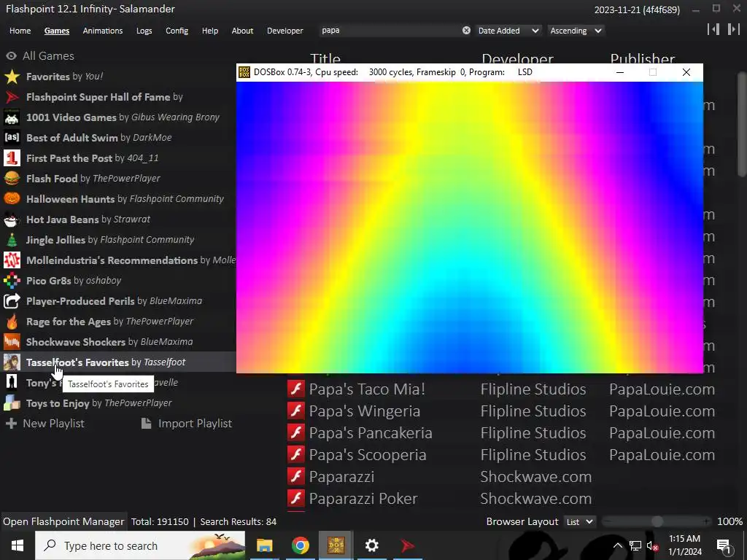The width and height of the screenshot is (747, 560).
Task: Adjust the thumbnail zoom slider
Action: tap(657, 522)
